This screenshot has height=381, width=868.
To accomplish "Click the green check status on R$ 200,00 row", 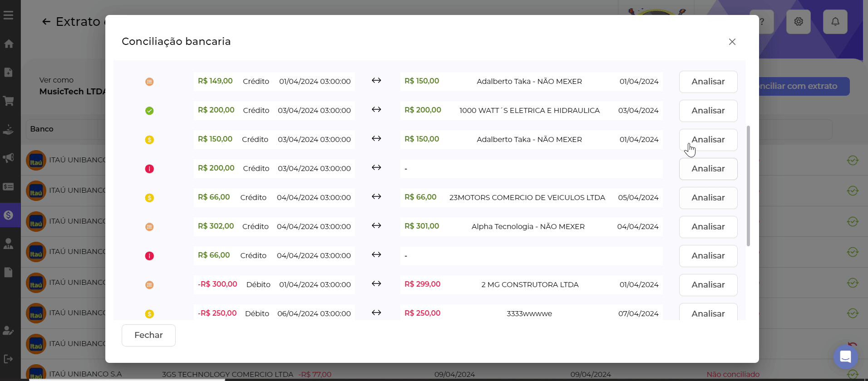I will (x=149, y=111).
